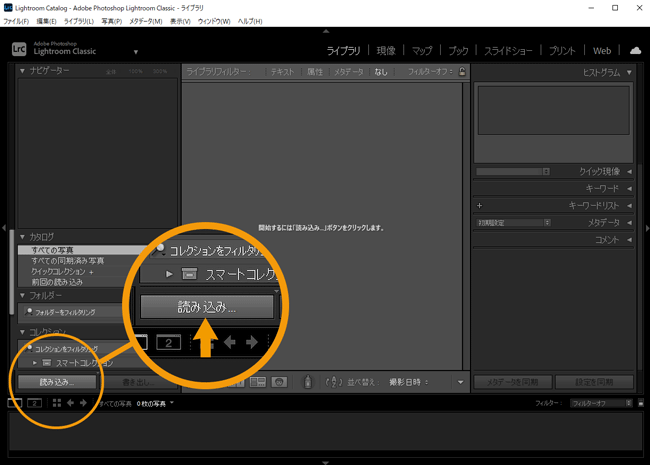
Task: Expand the キーワード panel
Action: tap(629, 189)
